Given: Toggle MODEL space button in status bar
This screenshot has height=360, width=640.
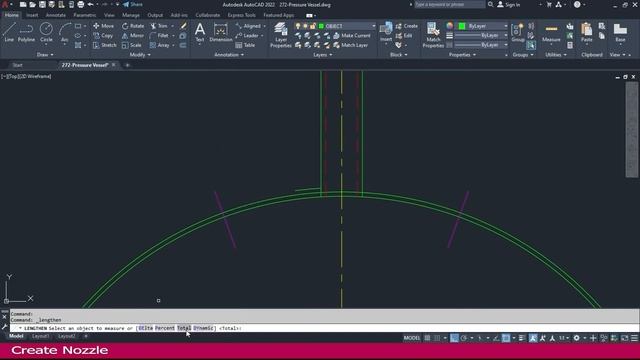Looking at the screenshot, I should pos(412,338).
